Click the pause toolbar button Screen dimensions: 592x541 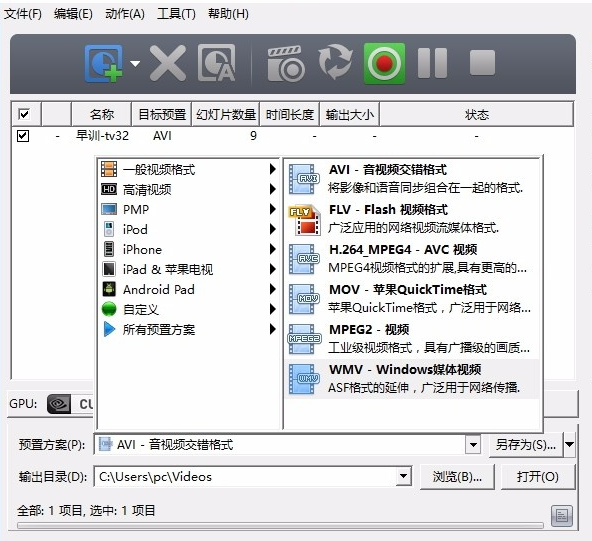433,63
